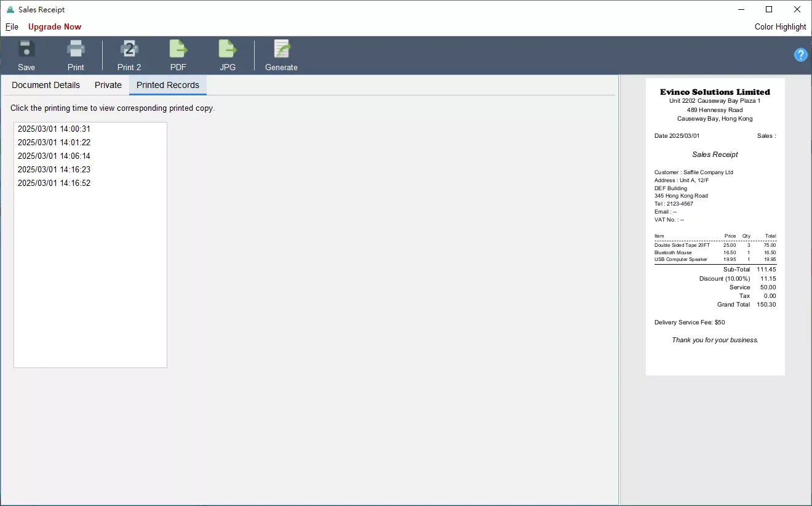Click the Print printer icon

76,49
